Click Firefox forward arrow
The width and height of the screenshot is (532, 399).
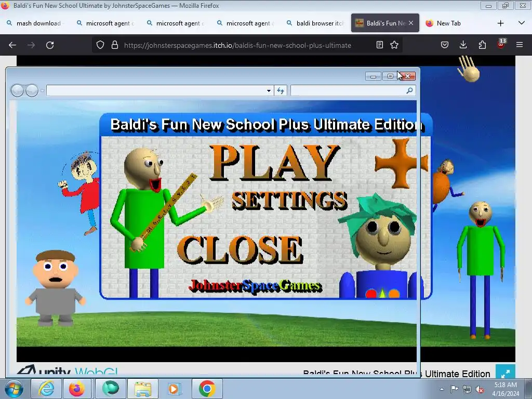[x=31, y=45]
